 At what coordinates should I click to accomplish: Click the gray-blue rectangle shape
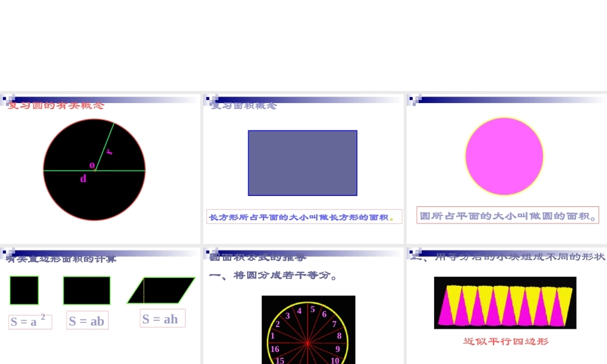[303, 163]
